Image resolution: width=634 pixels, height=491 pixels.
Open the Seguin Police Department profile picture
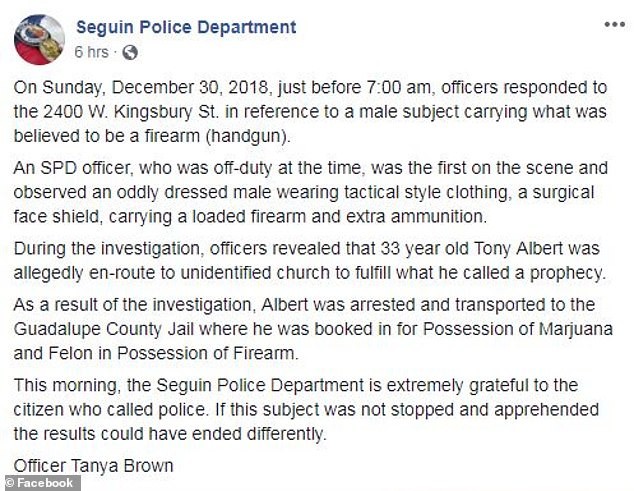pos(39,40)
